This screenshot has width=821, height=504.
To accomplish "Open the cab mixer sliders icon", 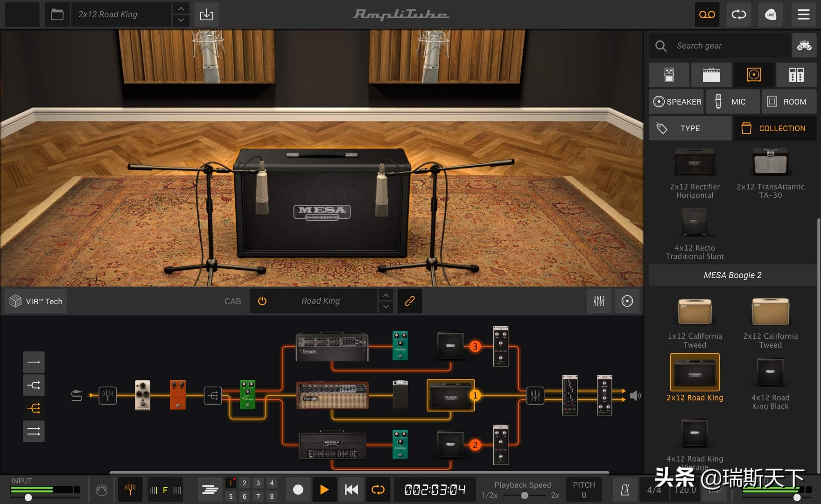I will (x=599, y=301).
